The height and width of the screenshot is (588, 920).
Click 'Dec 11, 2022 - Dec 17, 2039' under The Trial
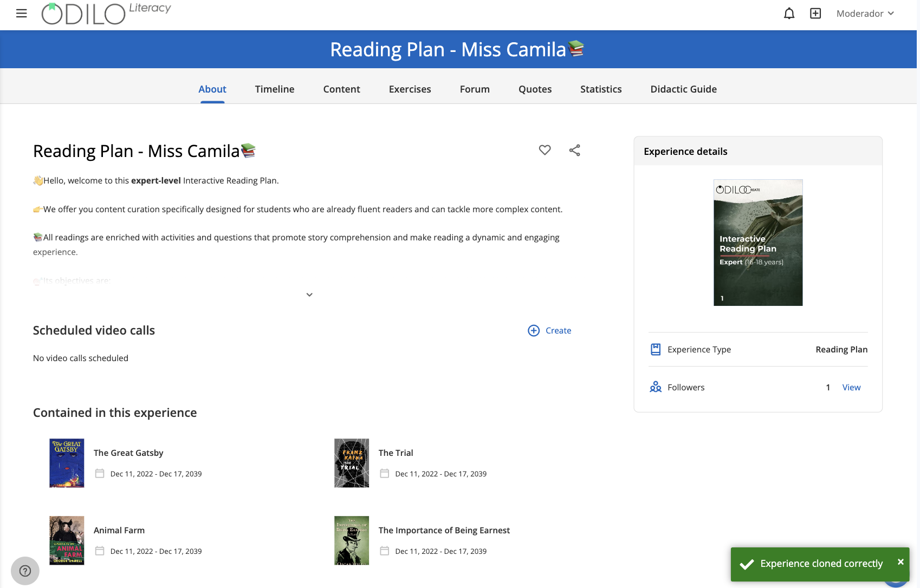(441, 474)
